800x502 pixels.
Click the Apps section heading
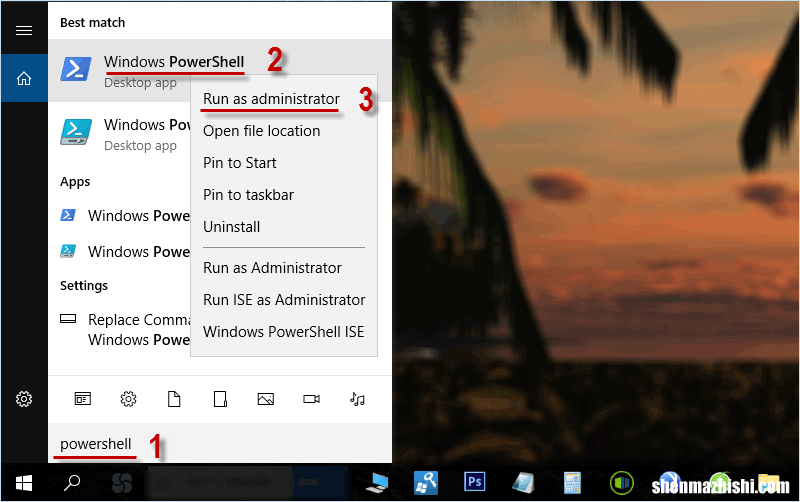click(75, 182)
